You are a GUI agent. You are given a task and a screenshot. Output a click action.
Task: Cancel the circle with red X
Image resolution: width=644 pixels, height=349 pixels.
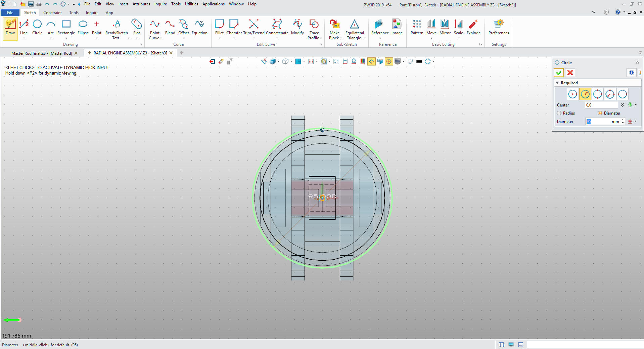(x=570, y=73)
